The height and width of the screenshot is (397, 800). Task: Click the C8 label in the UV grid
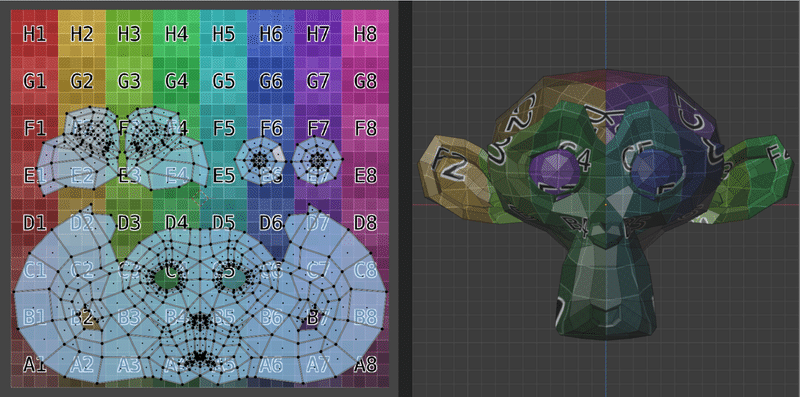pyautogui.click(x=365, y=270)
